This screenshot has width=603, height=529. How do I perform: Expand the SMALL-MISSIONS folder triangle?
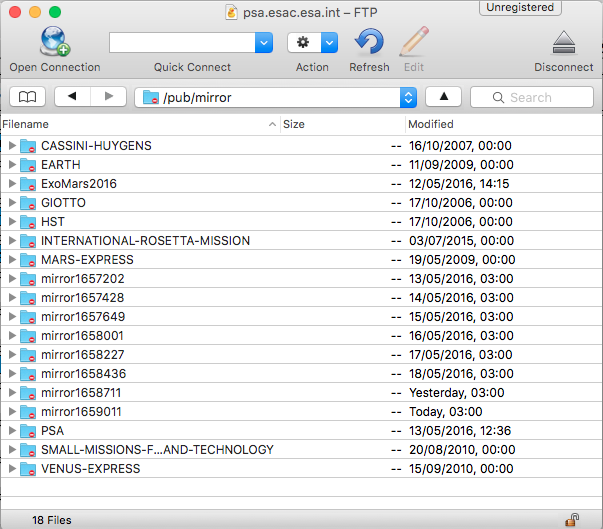pyautogui.click(x=12, y=449)
